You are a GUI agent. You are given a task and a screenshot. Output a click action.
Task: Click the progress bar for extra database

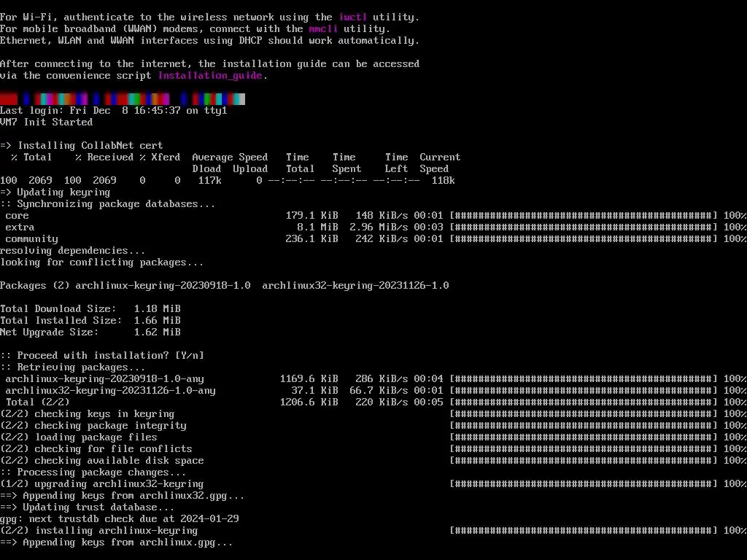pos(584,227)
